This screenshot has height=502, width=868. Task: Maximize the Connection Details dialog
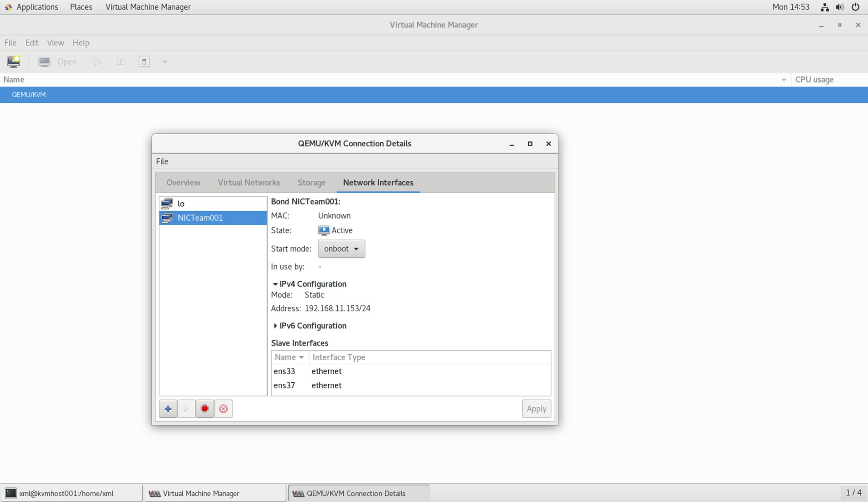coord(530,144)
